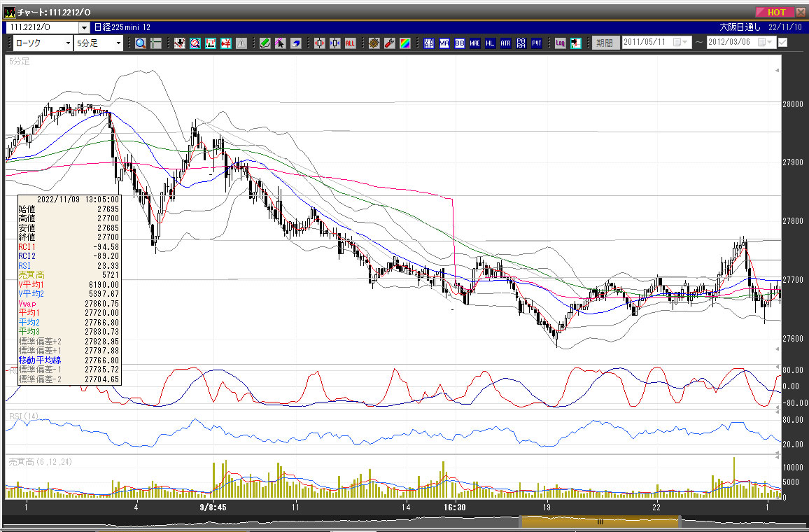Image resolution: width=809 pixels, height=532 pixels.
Task: Open the symbol code 111.2212/O dropdown
Action: (84, 27)
